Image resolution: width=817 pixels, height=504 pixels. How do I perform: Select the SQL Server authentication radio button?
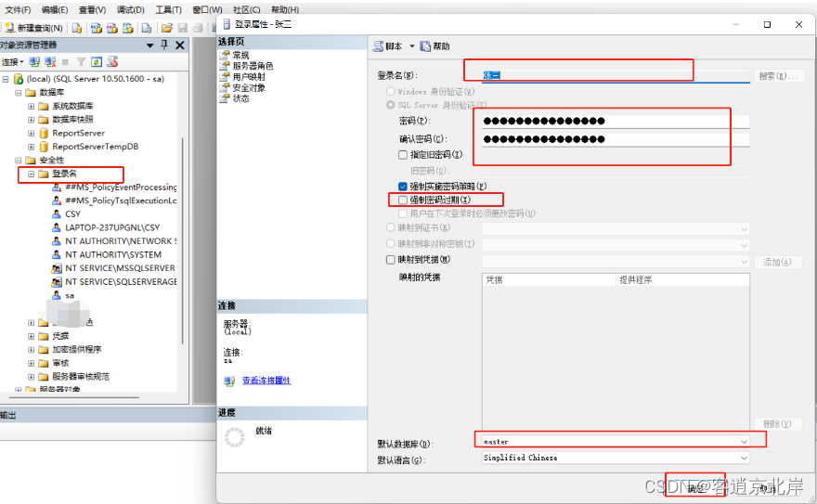[x=390, y=105]
